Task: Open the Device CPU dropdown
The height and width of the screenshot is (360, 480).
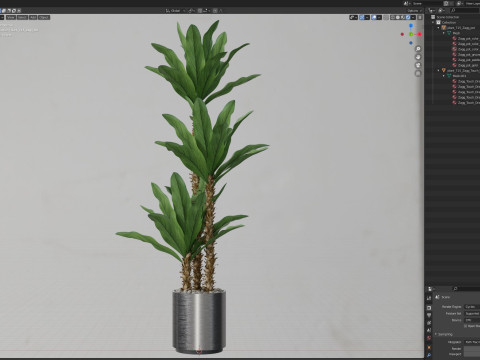Action: tap(472, 320)
